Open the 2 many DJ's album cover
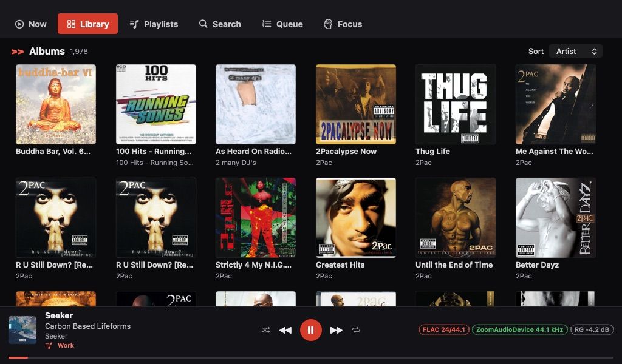This screenshot has width=622, height=364. point(256,104)
